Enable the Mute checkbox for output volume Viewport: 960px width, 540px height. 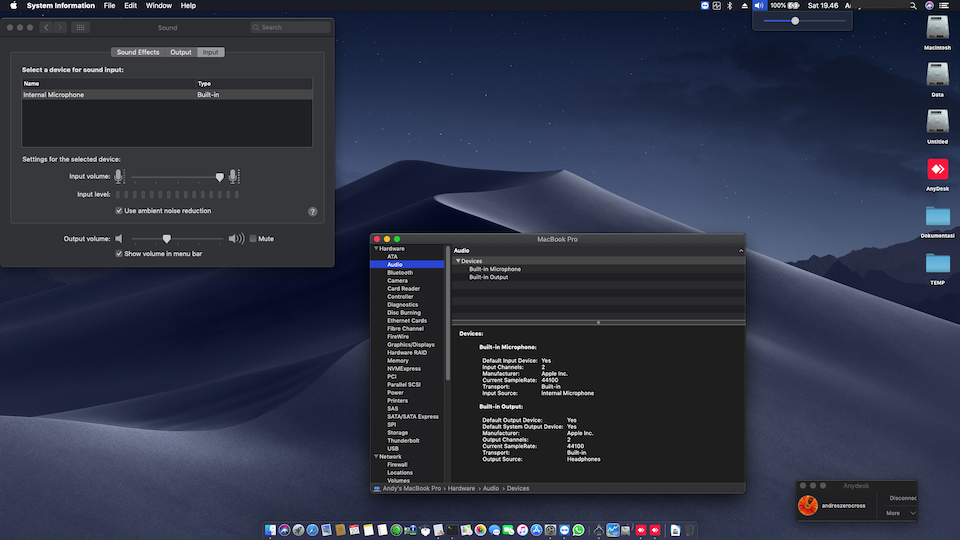(x=253, y=239)
